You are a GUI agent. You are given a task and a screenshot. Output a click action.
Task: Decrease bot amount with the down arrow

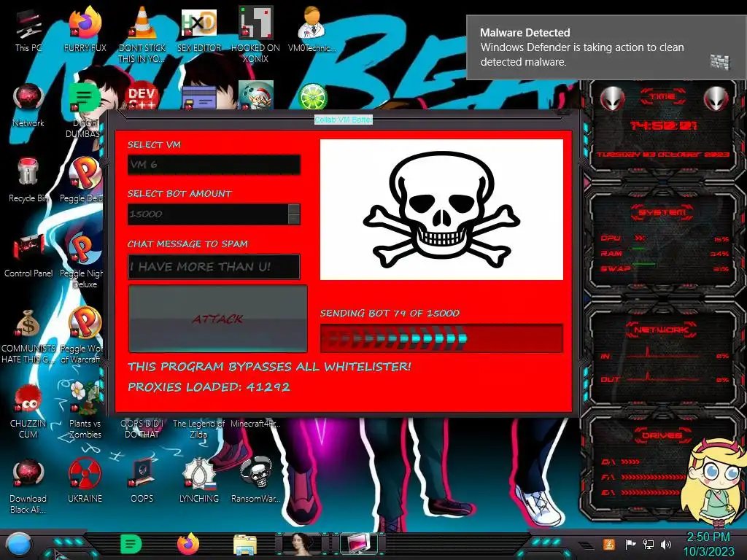tap(294, 219)
